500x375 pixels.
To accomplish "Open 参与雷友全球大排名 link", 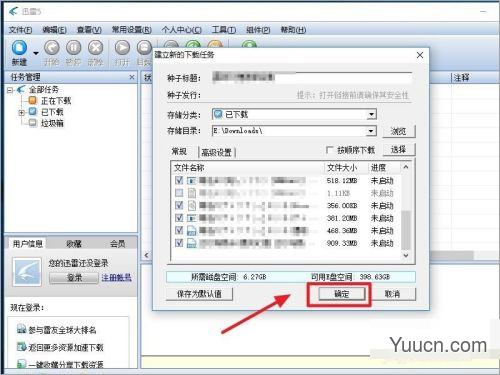I will click(62, 330).
